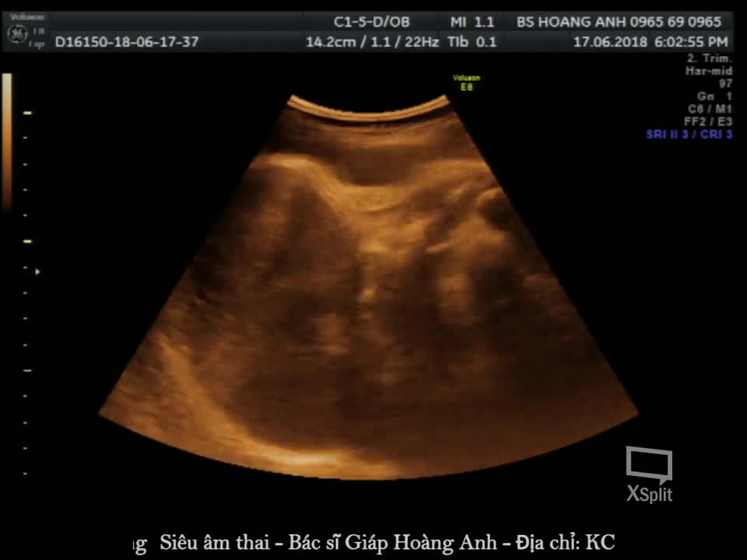Click the sepia tint map color bar
This screenshot has width=747, height=560.
pyautogui.click(x=7, y=142)
